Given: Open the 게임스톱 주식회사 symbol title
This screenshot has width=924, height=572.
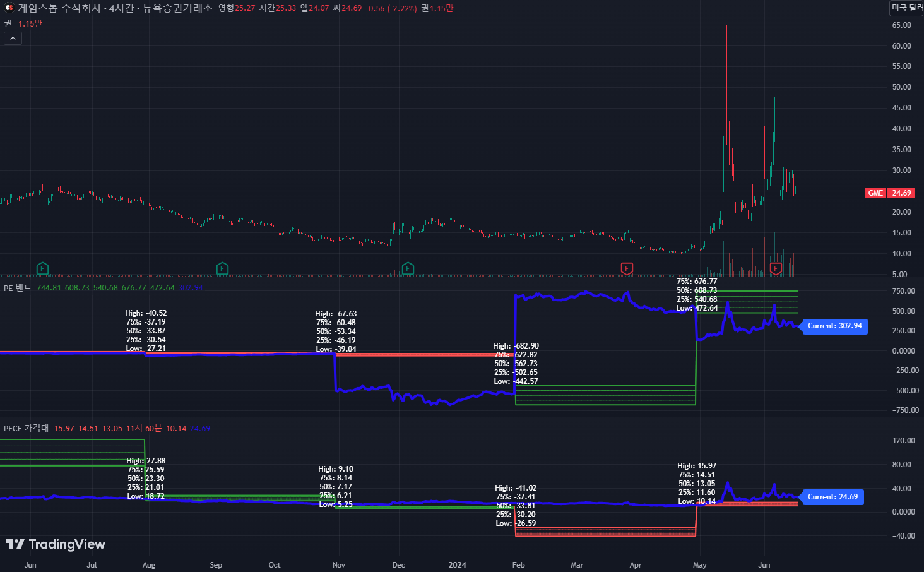Looking at the screenshot, I should point(61,8).
